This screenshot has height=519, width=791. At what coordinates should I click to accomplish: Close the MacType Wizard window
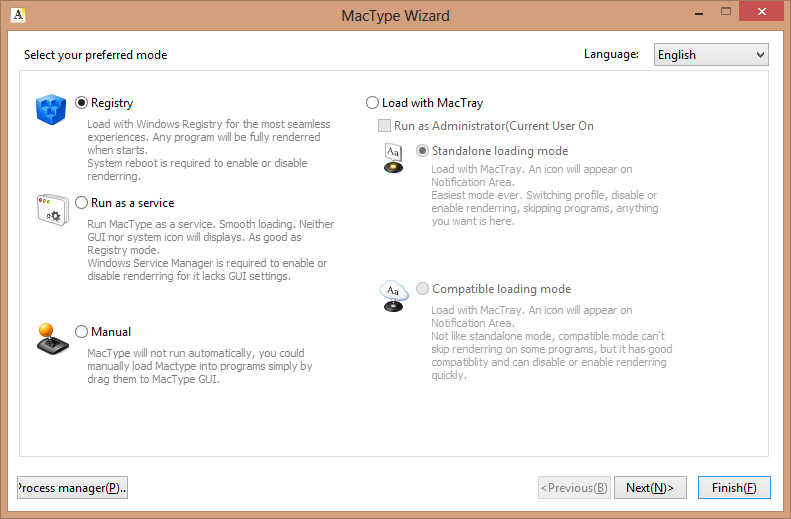[x=762, y=12]
